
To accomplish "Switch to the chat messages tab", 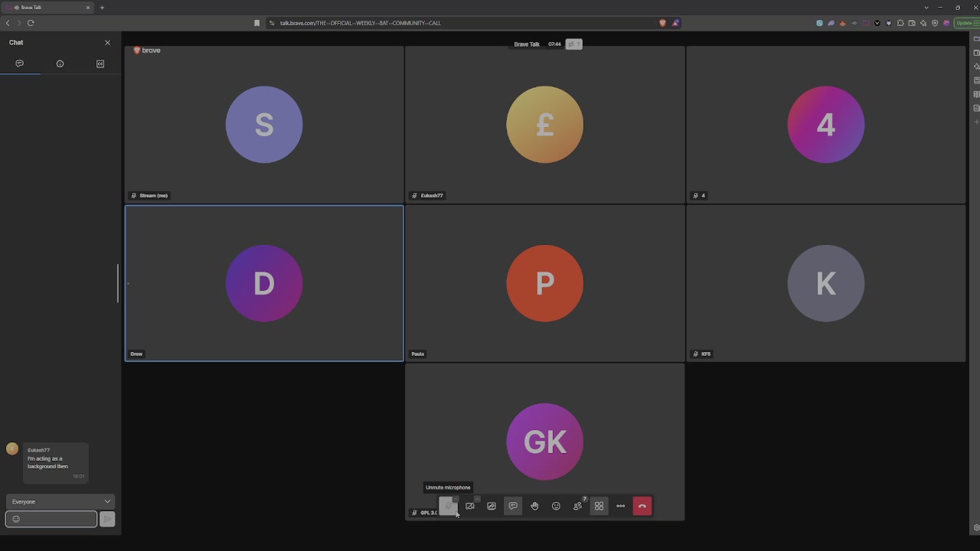I will [x=20, y=64].
